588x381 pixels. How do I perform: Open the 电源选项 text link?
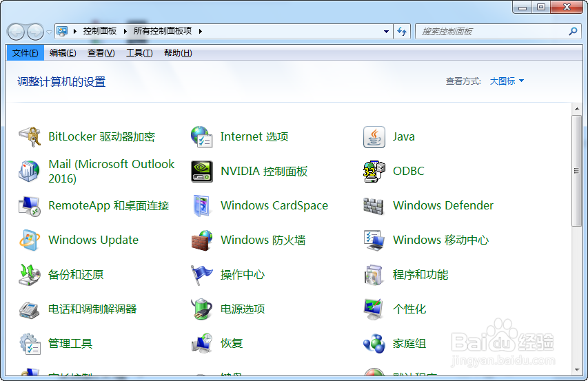point(243,309)
